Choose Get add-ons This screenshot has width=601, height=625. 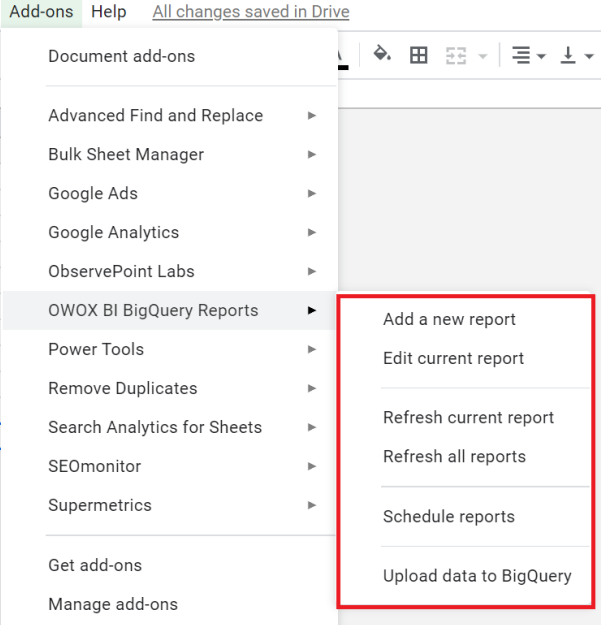(x=170, y=566)
